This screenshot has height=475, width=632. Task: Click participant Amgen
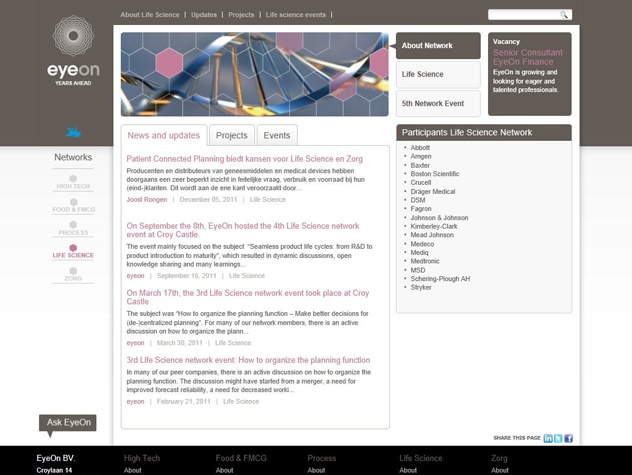point(421,156)
